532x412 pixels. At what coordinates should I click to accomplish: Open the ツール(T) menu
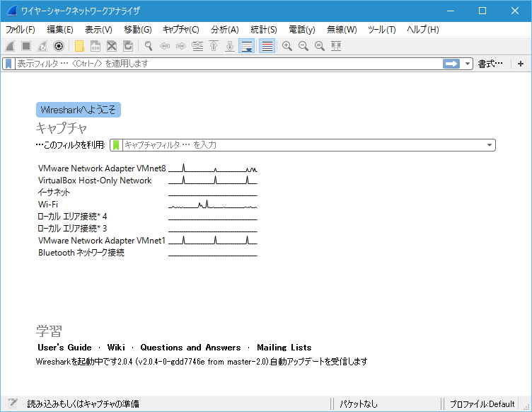pos(382,30)
